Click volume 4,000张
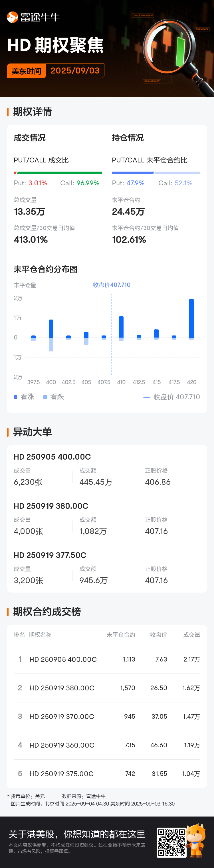This screenshot has width=214, height=868. [29, 531]
